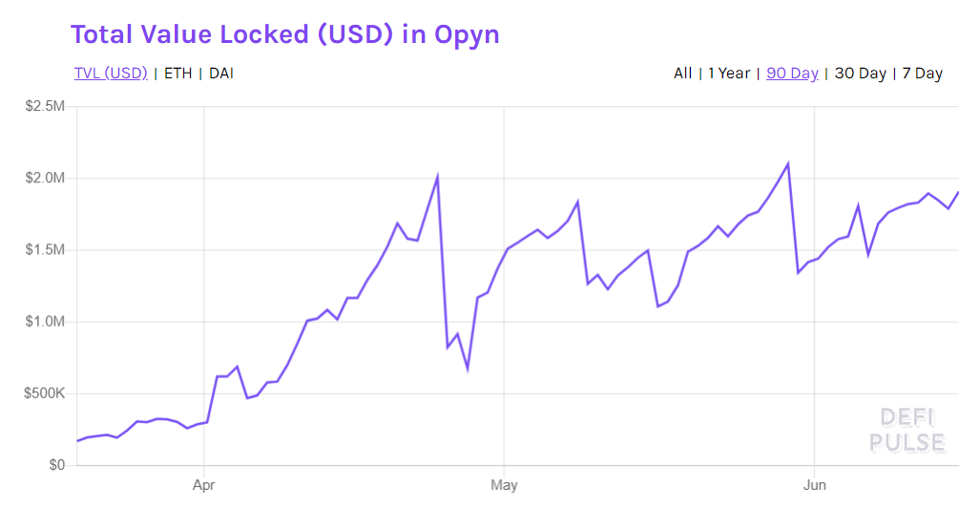Switch to the 30 Day range

point(860,74)
